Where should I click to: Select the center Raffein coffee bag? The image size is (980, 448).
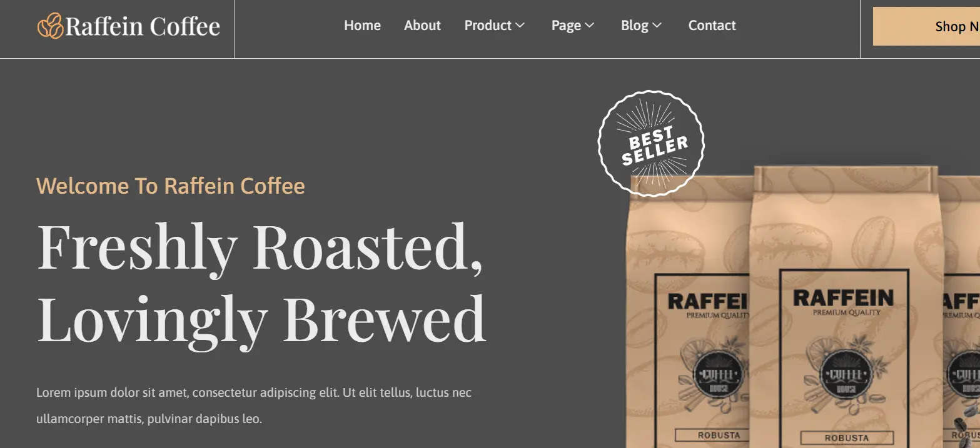point(844,307)
